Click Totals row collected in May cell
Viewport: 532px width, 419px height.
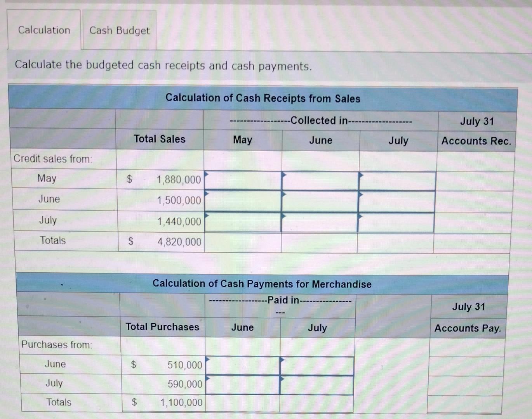pos(243,242)
